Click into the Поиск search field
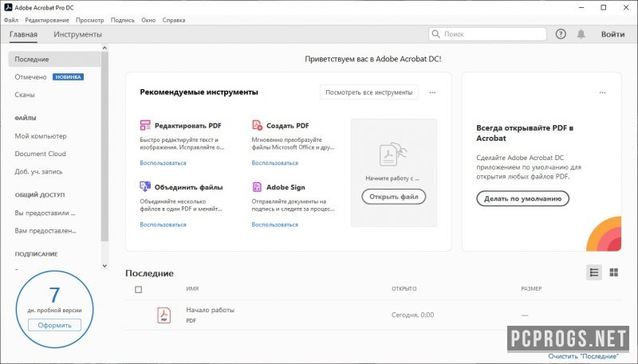638x364 pixels. pos(487,34)
